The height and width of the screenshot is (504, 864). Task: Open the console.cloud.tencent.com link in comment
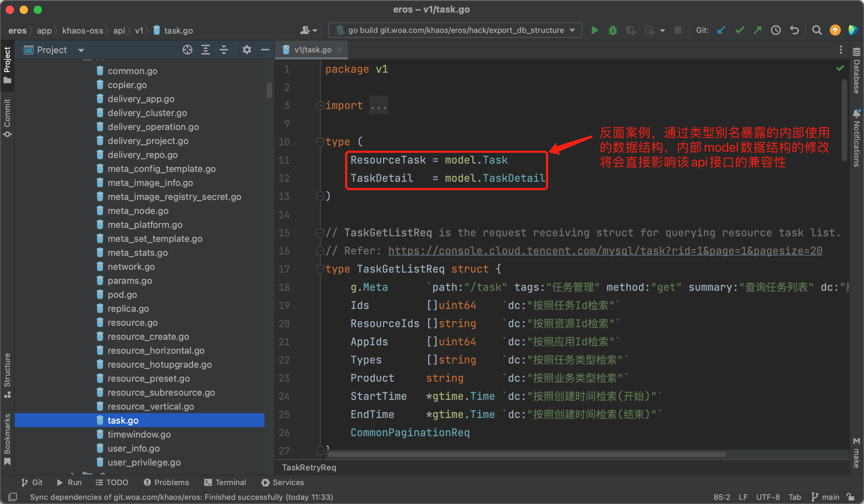[x=605, y=251]
